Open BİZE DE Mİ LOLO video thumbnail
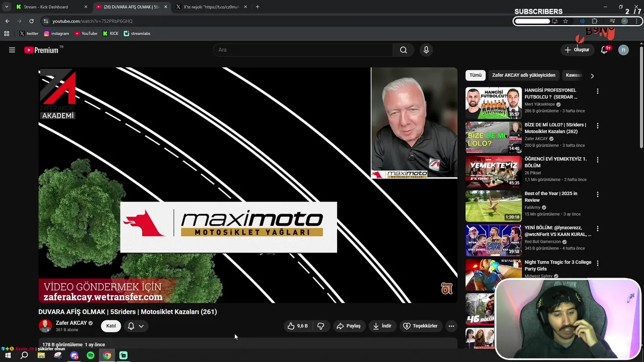Screen dimensions: 644x362 click(x=494, y=137)
